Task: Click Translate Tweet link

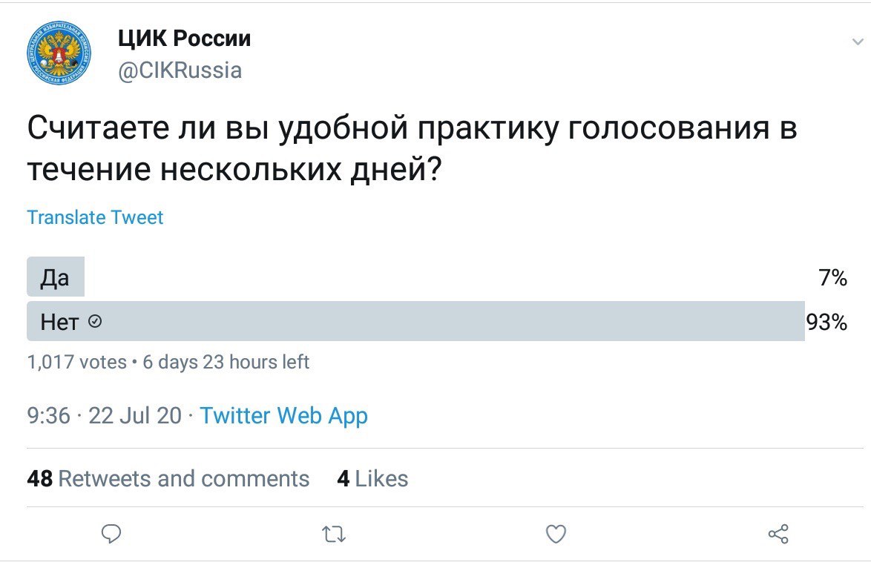Action: pyautogui.click(x=95, y=217)
